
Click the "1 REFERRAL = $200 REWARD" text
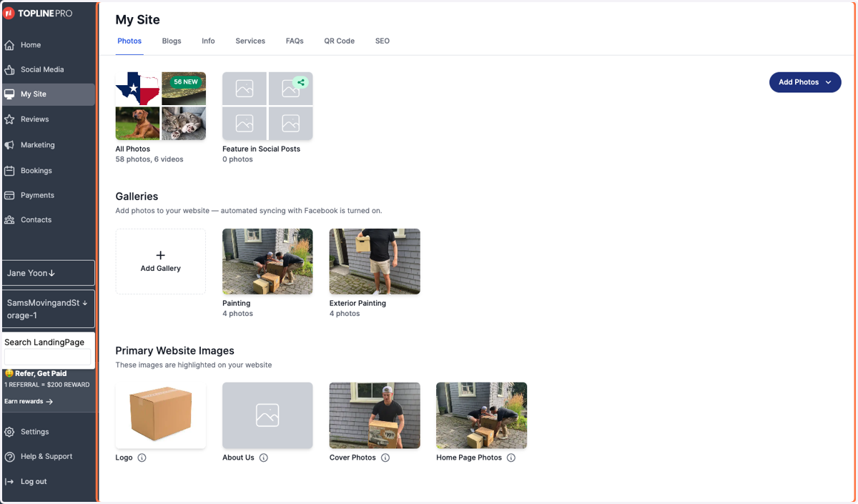47,385
